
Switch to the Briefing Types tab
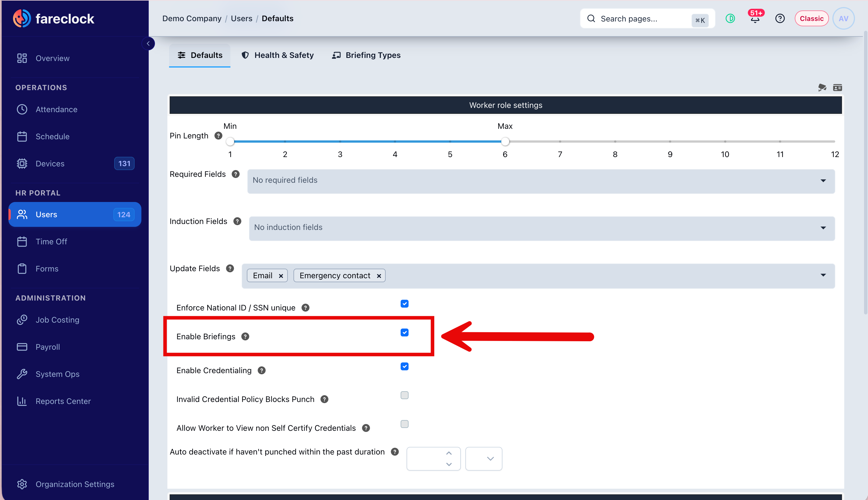(366, 55)
